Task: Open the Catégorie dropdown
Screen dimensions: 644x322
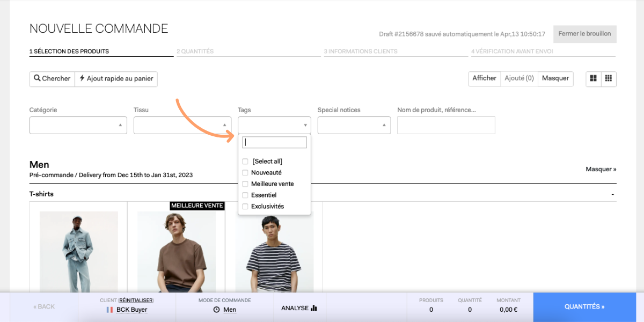Action: [x=78, y=125]
